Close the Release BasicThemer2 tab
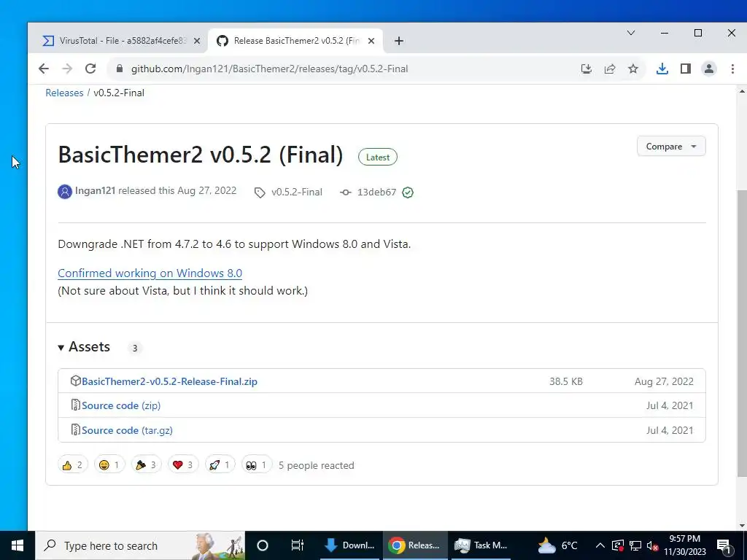Image resolution: width=747 pixels, height=560 pixels. [371, 41]
